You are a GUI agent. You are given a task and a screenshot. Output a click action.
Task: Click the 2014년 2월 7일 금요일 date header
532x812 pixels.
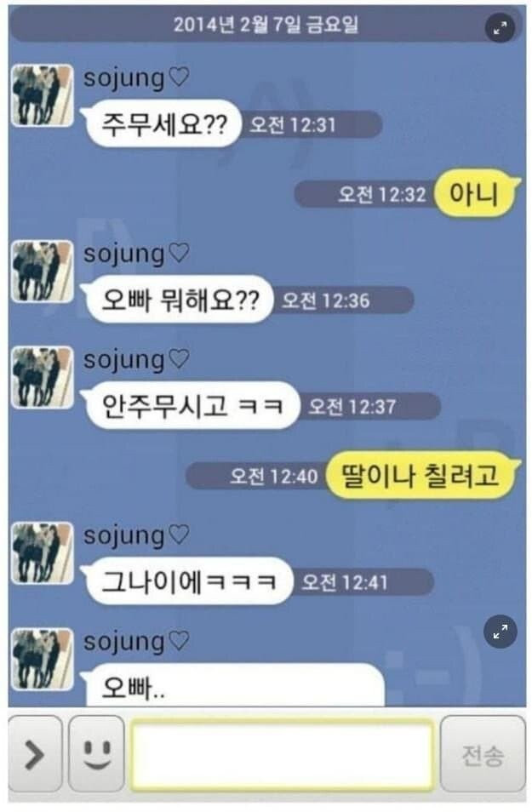pos(266,25)
